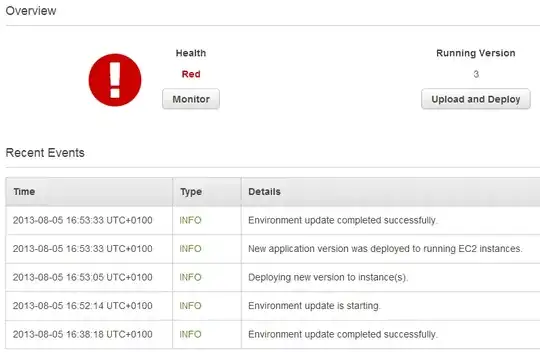540x362 pixels.
Task: Click INFO type in Environment update is starting row
Action: 190,306
